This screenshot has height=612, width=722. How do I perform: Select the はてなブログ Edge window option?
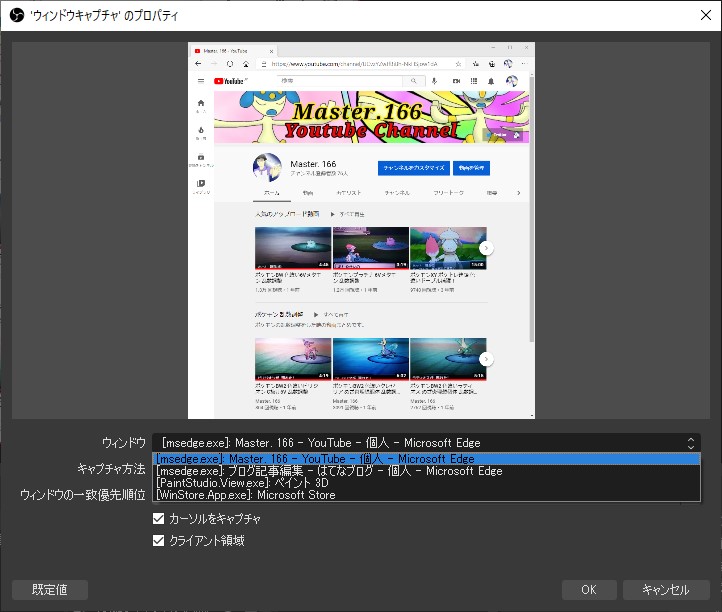tap(426, 471)
